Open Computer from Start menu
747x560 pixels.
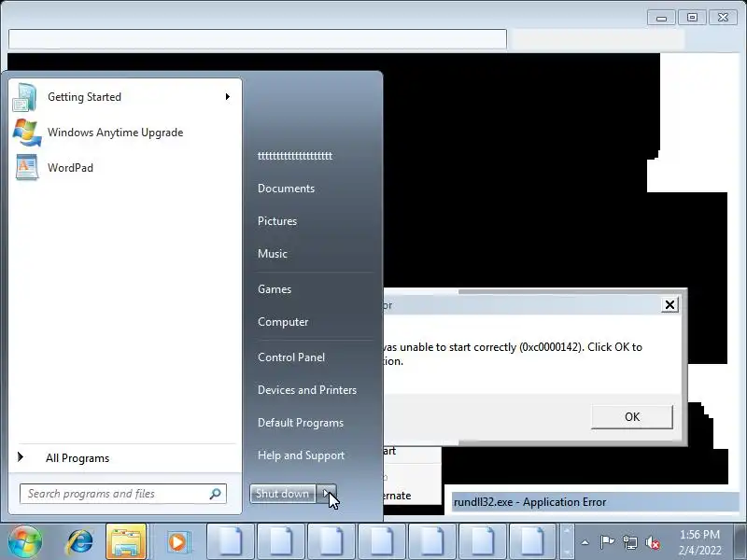pos(283,322)
